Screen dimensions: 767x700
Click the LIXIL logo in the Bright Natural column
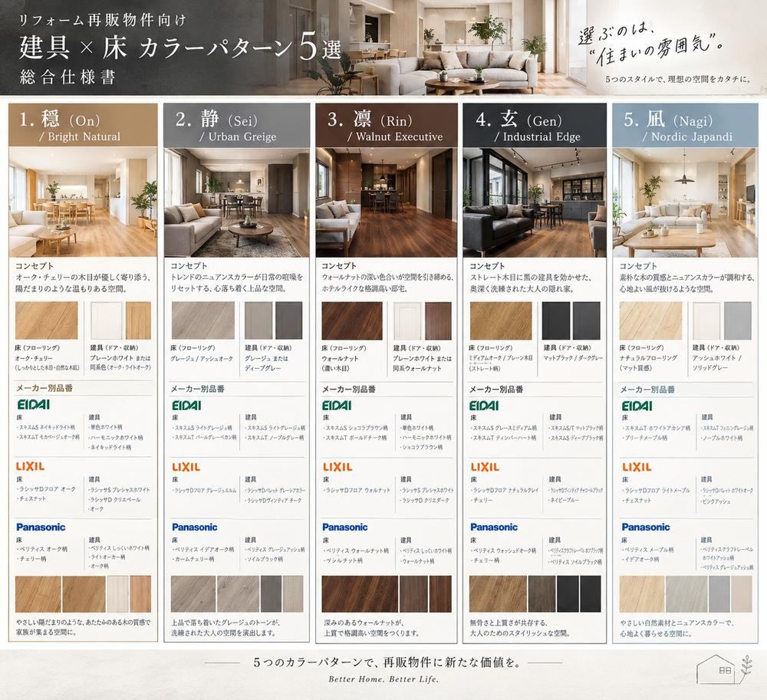(30, 466)
